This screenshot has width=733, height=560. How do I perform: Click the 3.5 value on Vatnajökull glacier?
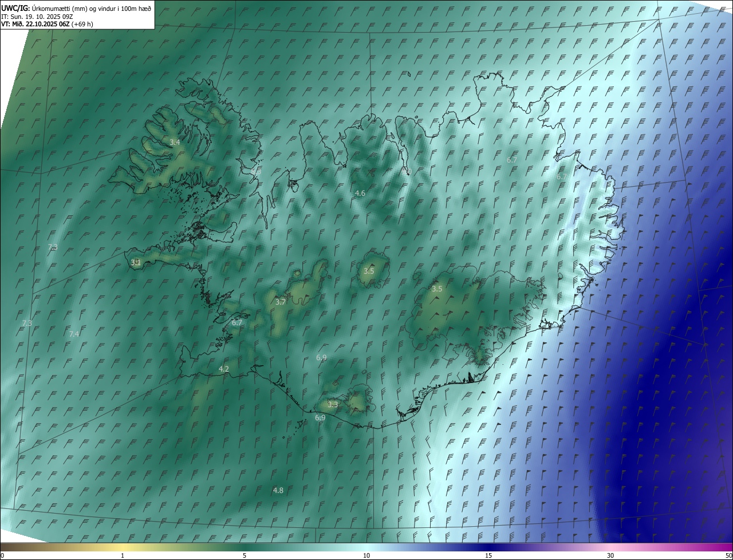pyautogui.click(x=437, y=289)
